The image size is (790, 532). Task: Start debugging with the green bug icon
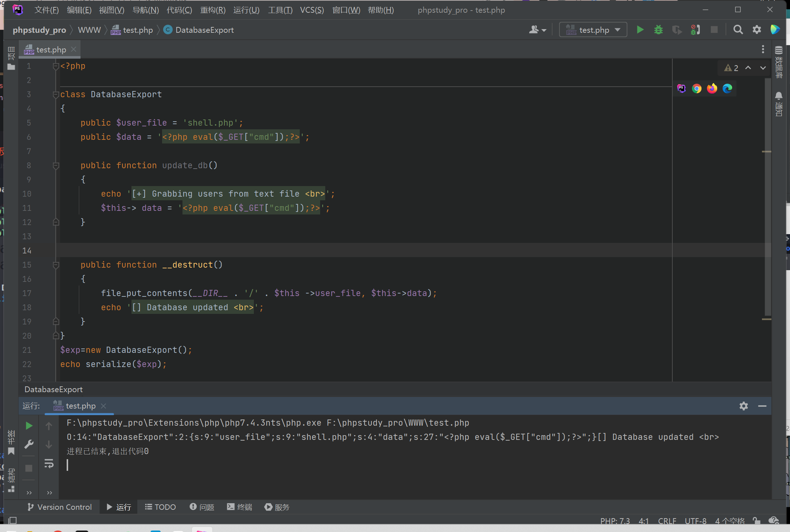(659, 29)
